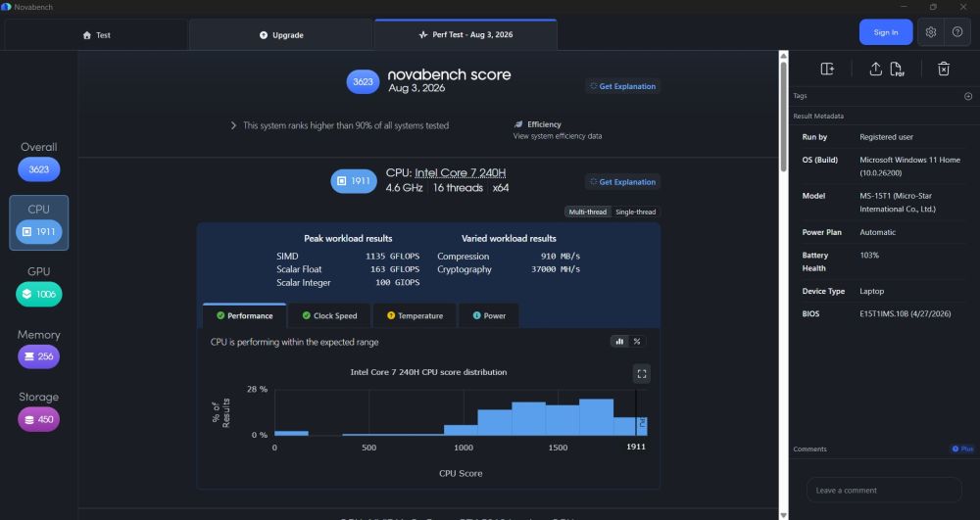
Task: Open the help question mark icon
Action: pos(957,32)
